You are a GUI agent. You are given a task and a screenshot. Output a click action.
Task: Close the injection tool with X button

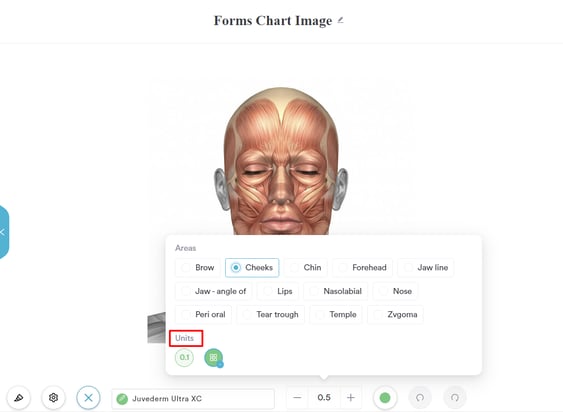(88, 398)
